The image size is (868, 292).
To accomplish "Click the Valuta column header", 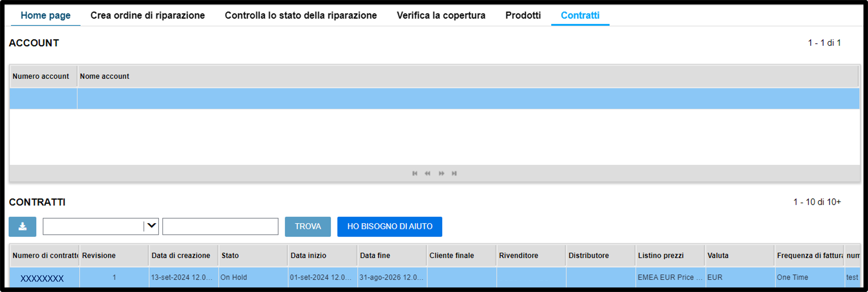I will point(740,256).
